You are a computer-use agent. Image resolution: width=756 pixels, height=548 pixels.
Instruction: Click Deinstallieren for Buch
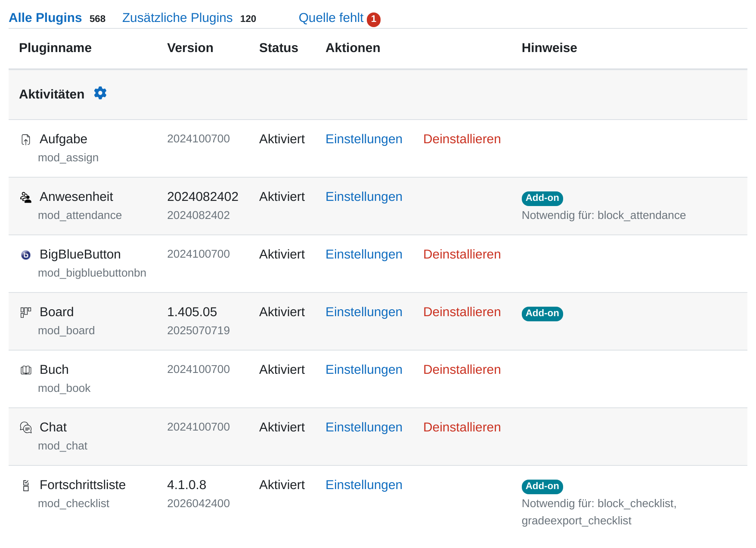(x=462, y=369)
